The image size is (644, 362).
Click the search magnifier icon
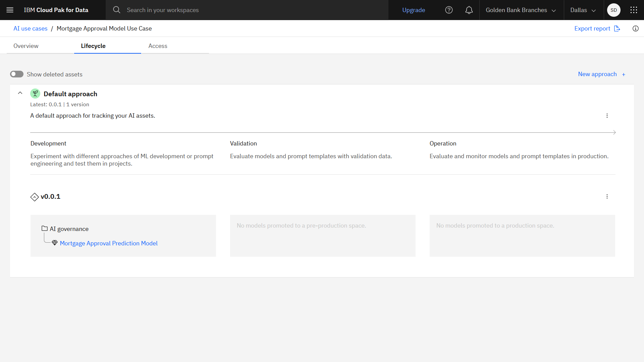[116, 10]
